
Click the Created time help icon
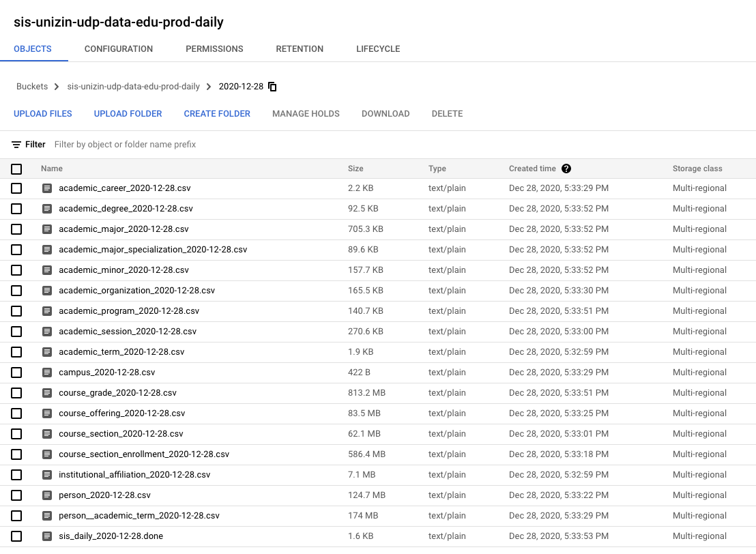coord(566,169)
